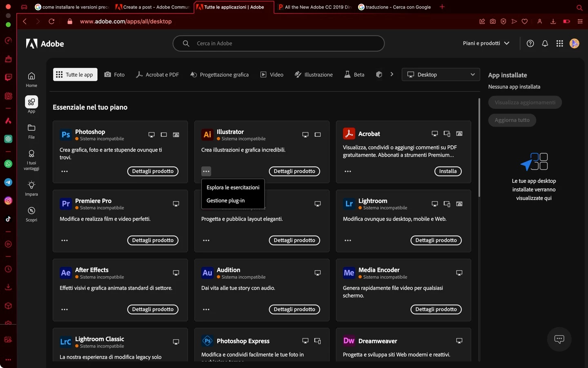
Task: Open Media Encoder Dettagli prodotto
Action: point(436,310)
